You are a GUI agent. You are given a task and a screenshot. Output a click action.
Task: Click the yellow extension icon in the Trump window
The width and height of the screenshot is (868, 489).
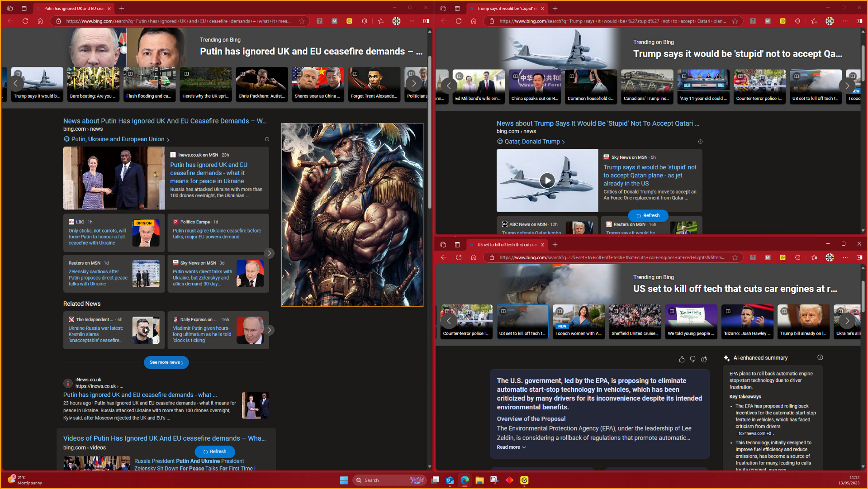coord(783,21)
